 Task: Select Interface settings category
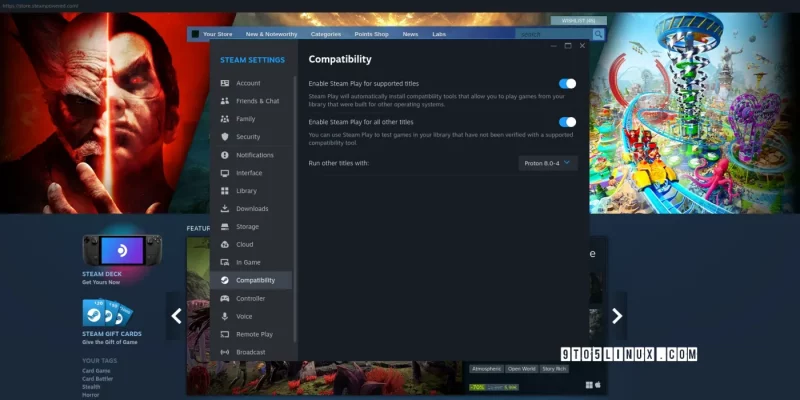pos(251,173)
